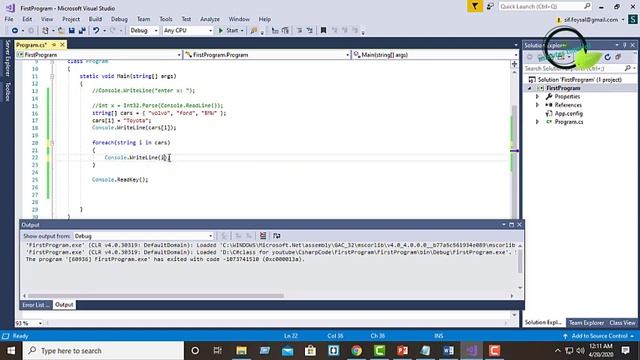Viewport: 640px width, 360px height.
Task: Open the Main(string[] args) member dropdown
Action: pyautogui.click(x=435, y=55)
